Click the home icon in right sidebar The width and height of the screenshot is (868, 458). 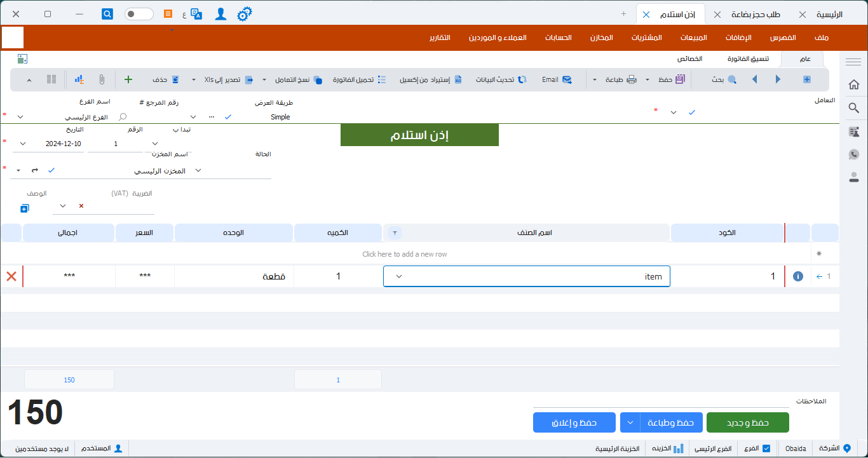(854, 84)
